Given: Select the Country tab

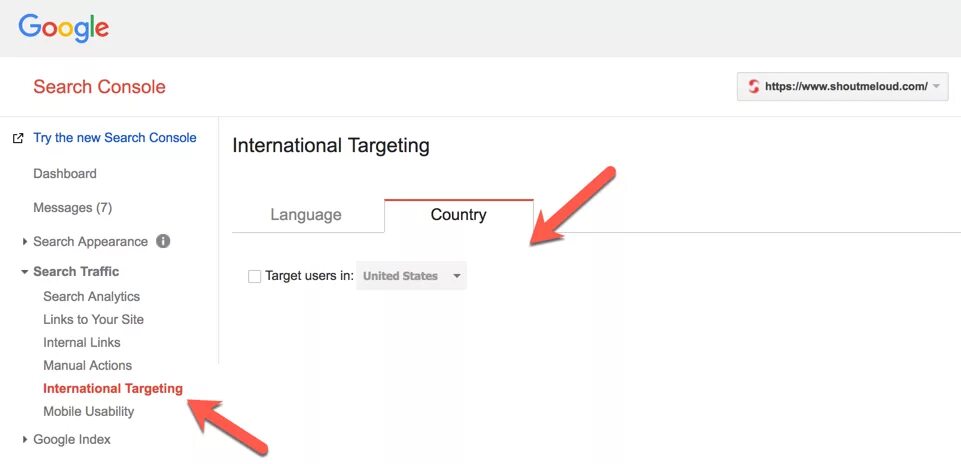Looking at the screenshot, I should click(458, 215).
